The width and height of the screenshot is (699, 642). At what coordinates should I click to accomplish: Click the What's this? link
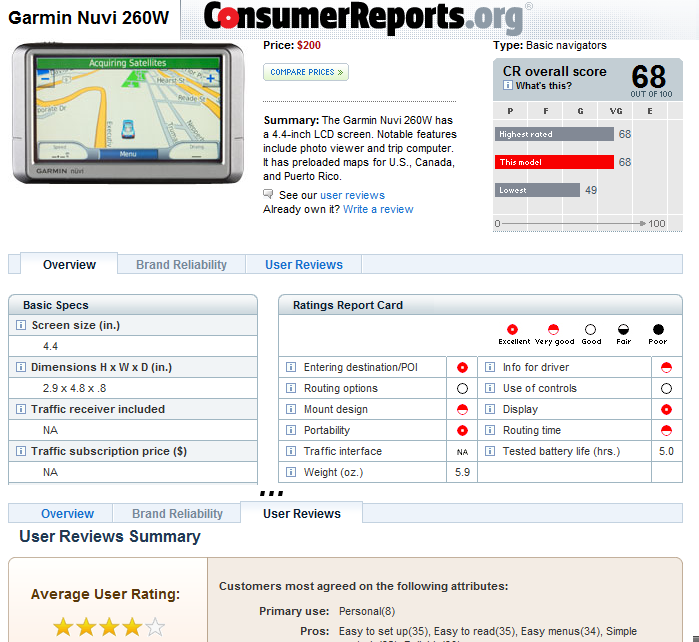543,86
